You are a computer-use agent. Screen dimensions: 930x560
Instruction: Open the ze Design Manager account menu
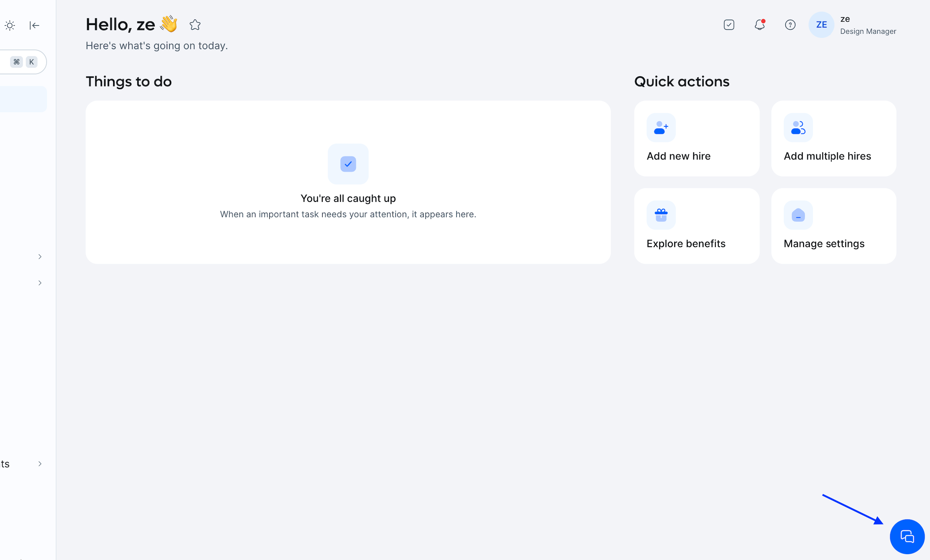pyautogui.click(x=868, y=26)
